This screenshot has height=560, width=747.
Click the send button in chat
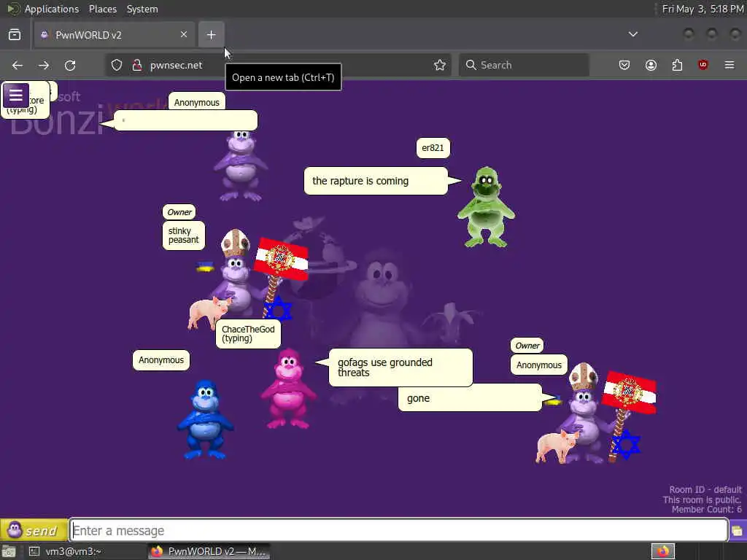(34, 530)
